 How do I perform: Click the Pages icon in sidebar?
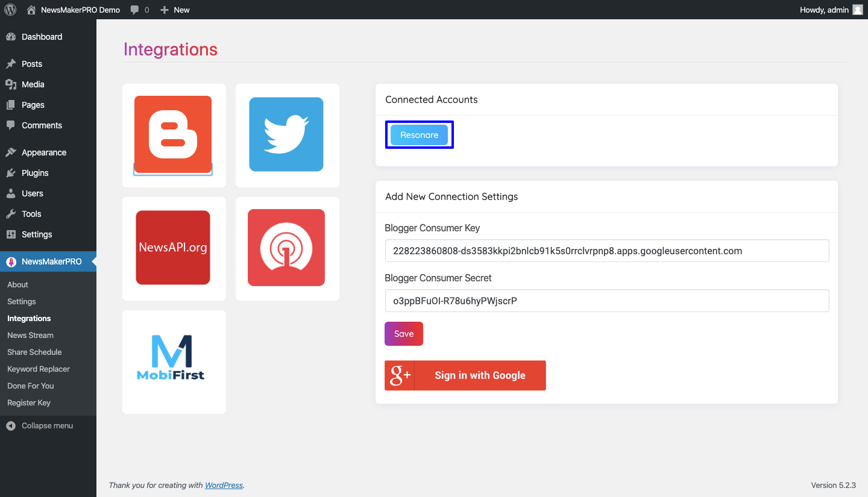[x=11, y=105]
